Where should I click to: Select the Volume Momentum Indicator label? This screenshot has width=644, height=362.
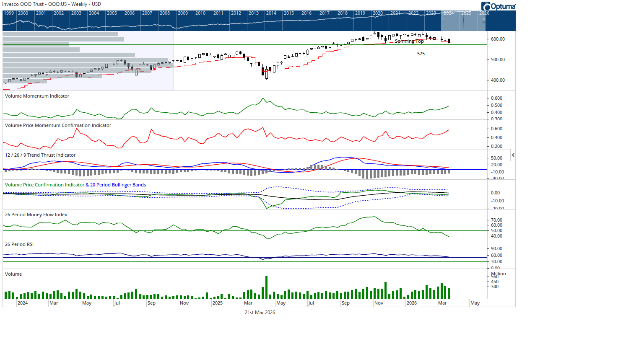pyautogui.click(x=37, y=96)
